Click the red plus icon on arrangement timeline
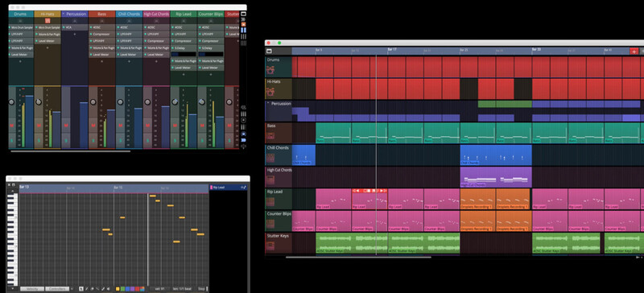 634,52
